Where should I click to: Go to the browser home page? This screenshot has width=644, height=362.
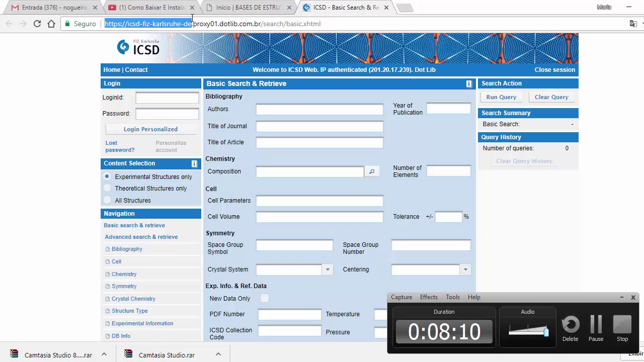51,24
